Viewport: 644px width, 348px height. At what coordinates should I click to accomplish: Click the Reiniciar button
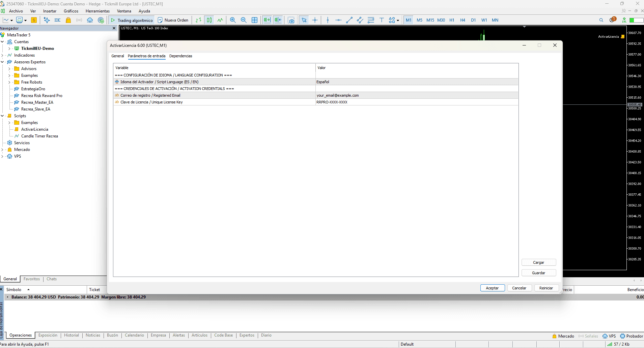pos(546,288)
